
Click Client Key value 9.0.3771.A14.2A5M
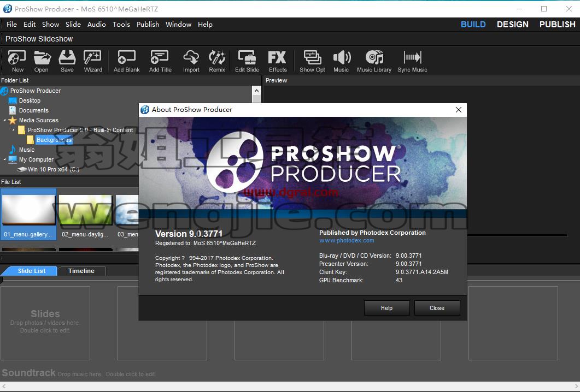421,272
